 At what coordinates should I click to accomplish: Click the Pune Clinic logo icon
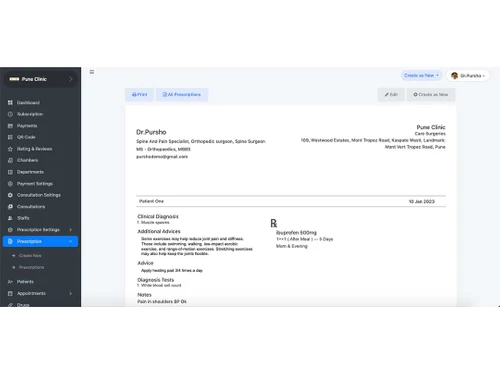[x=14, y=79]
